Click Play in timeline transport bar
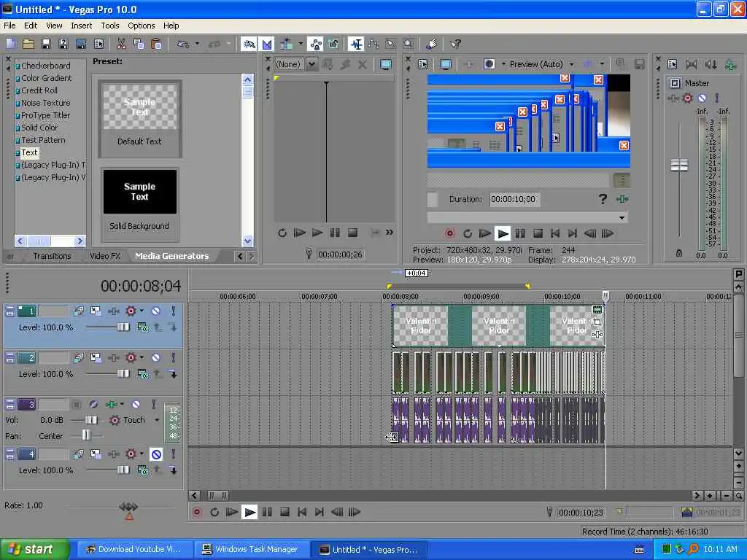 pos(249,513)
